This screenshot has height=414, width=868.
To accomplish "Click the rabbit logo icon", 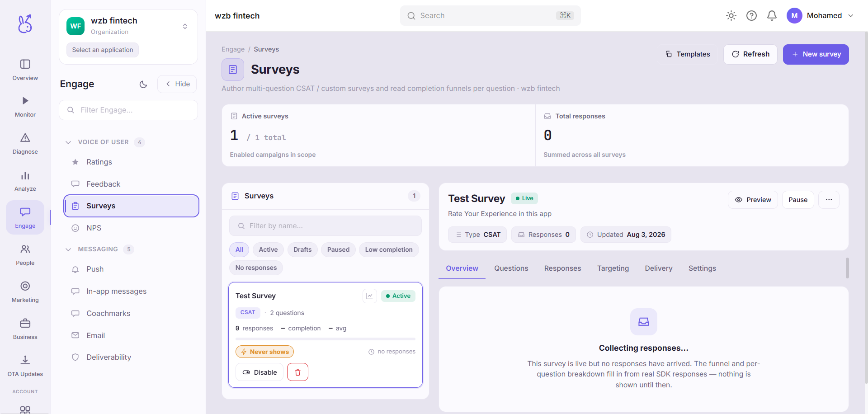I will coord(25,24).
